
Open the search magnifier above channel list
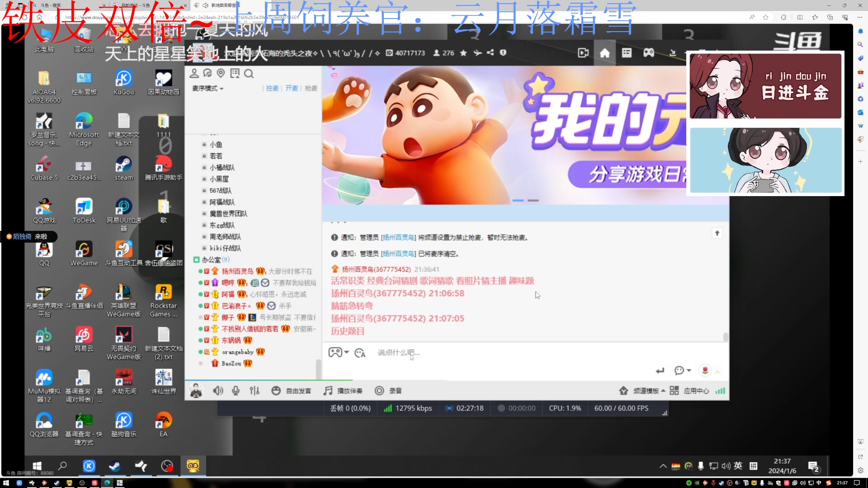point(249,73)
